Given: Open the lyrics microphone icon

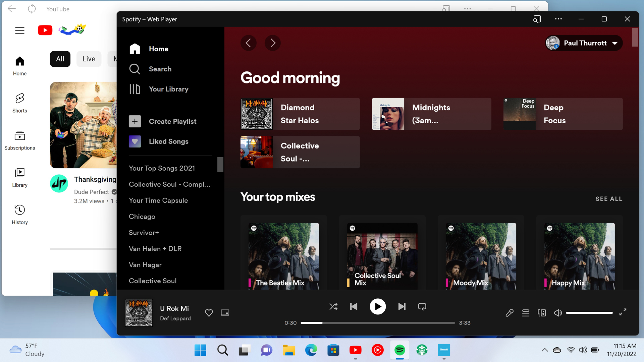Looking at the screenshot, I should tap(509, 313).
